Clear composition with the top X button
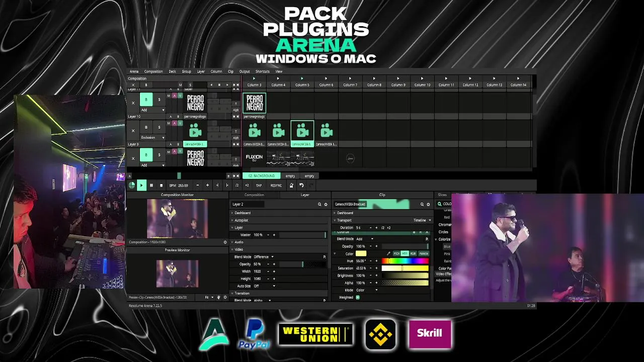Screen dimensions: 644x362 133,85
